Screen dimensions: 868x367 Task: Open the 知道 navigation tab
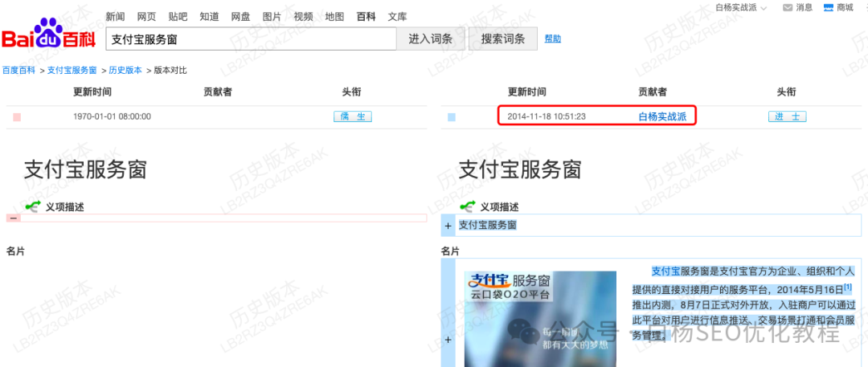(209, 17)
